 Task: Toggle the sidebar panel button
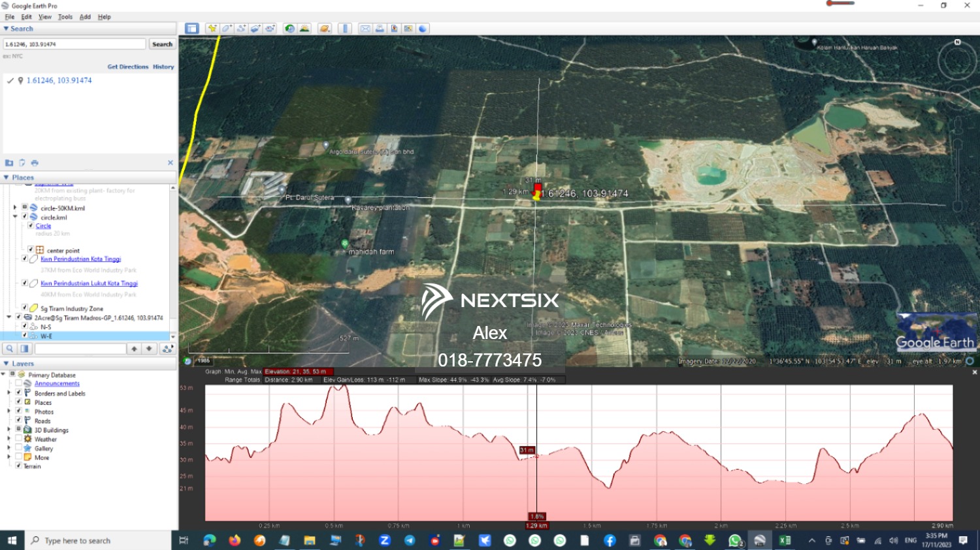[191, 29]
